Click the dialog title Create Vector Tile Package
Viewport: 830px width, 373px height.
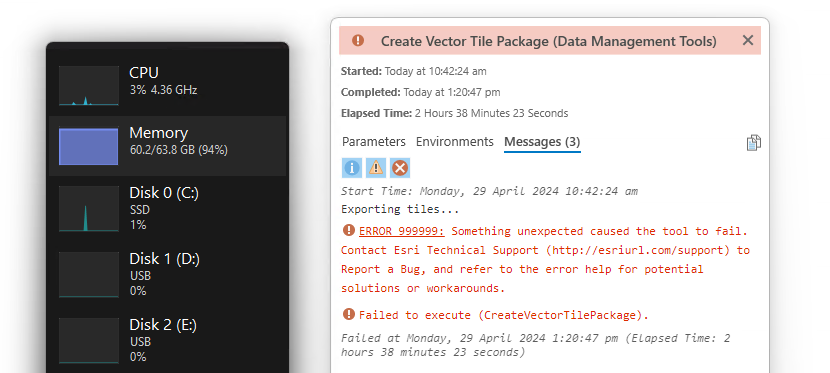tap(549, 41)
